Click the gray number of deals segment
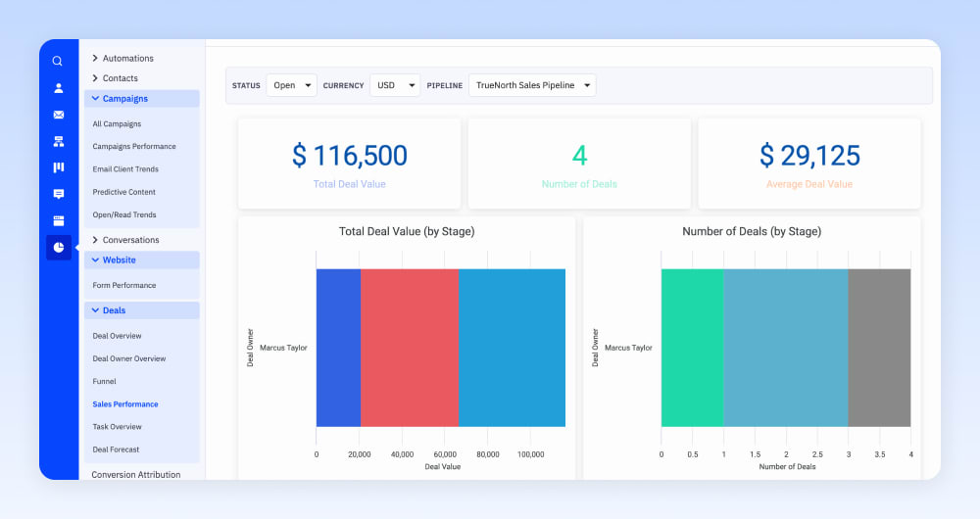This screenshot has height=519, width=980. pyautogui.click(x=879, y=348)
